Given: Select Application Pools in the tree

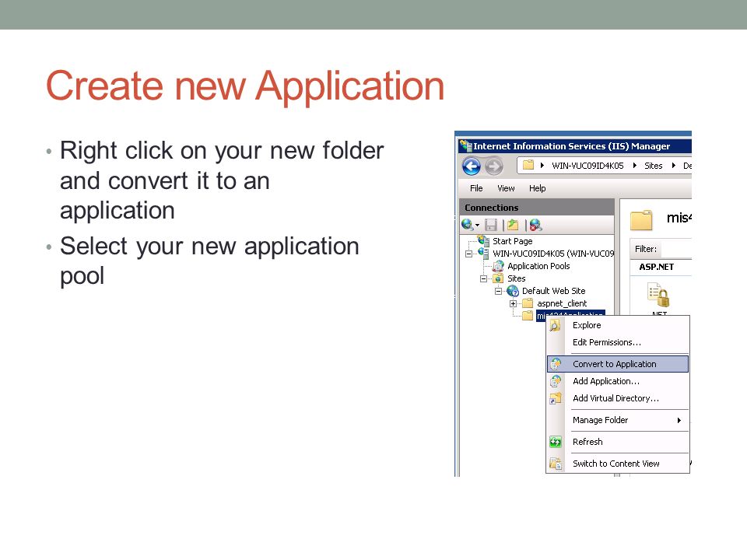Looking at the screenshot, I should pyautogui.click(x=538, y=266).
